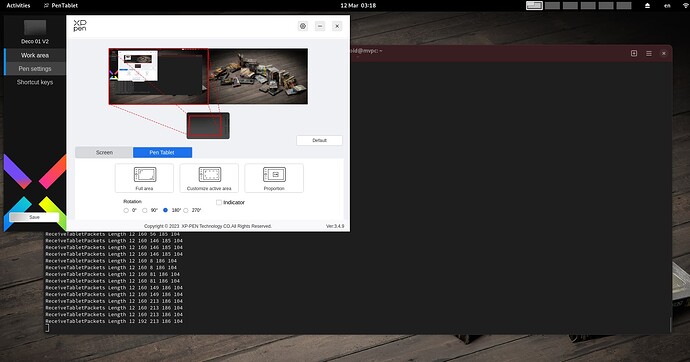This screenshot has height=362, width=690.
Task: Open Work area section in sidebar
Action: tap(35, 55)
